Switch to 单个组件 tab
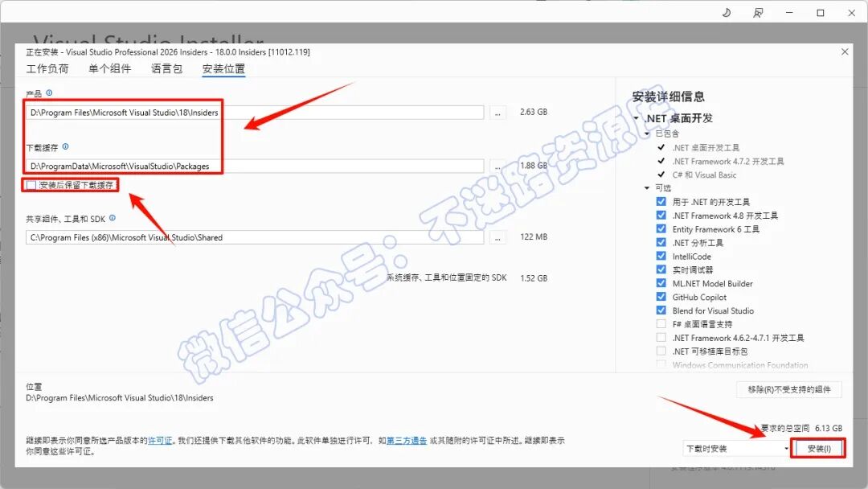This screenshot has height=489, width=868. click(109, 68)
